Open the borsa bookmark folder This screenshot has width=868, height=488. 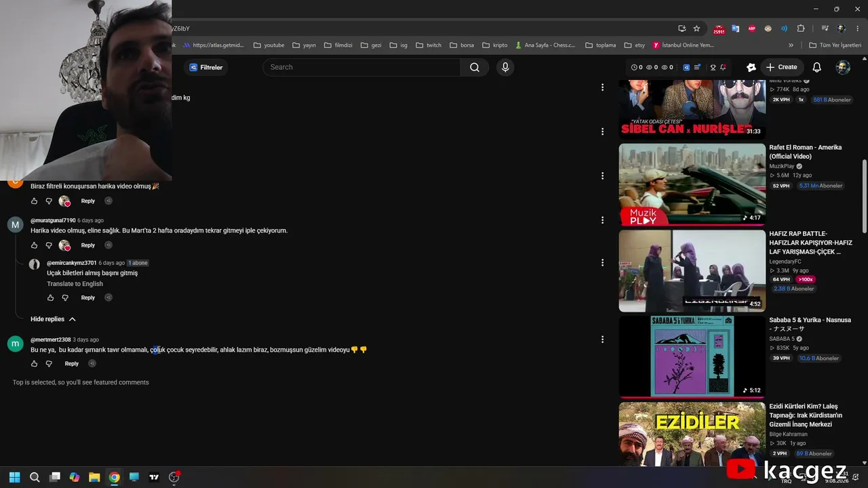click(x=462, y=45)
